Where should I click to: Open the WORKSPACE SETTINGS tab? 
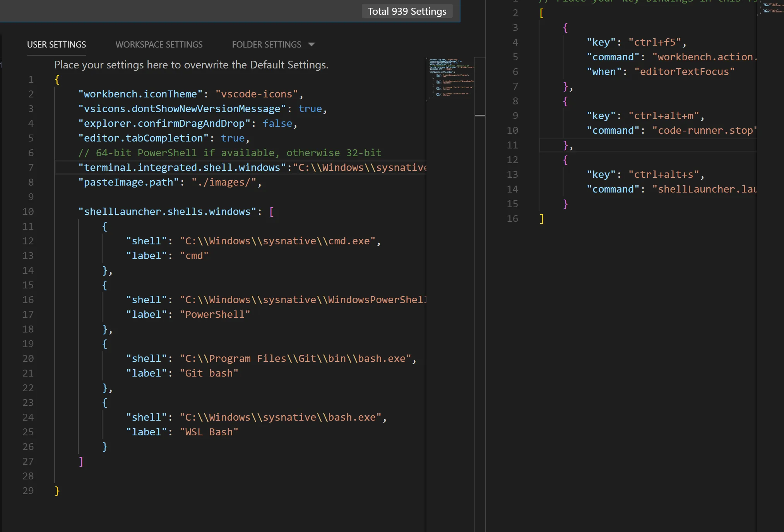click(x=159, y=44)
